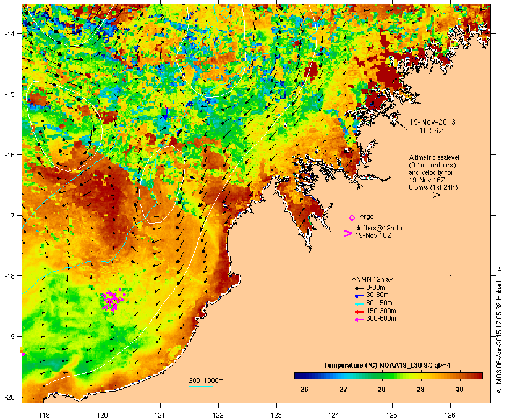507x420 pixels.
Task: Click the 0.5m/s velocity scale arrow
Action: 428,195
